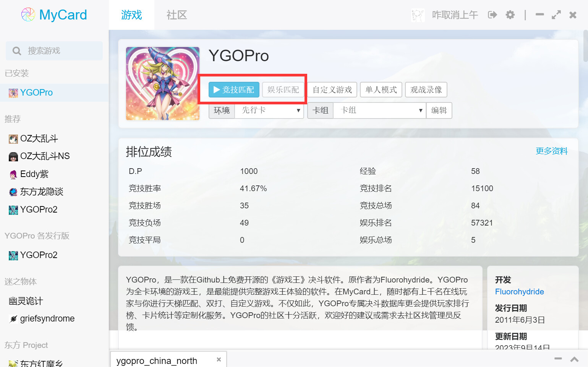Expand the 环境 先行卡 dropdown

tap(269, 110)
